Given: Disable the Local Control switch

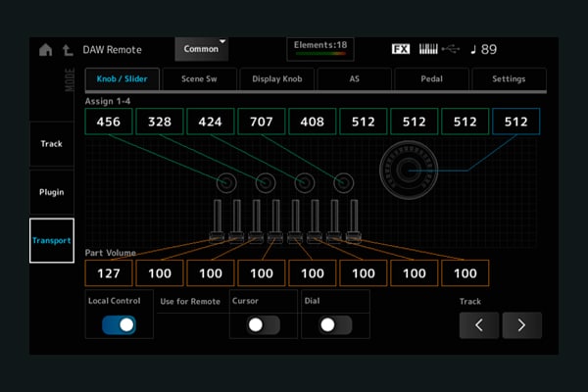Looking at the screenshot, I should point(119,325).
